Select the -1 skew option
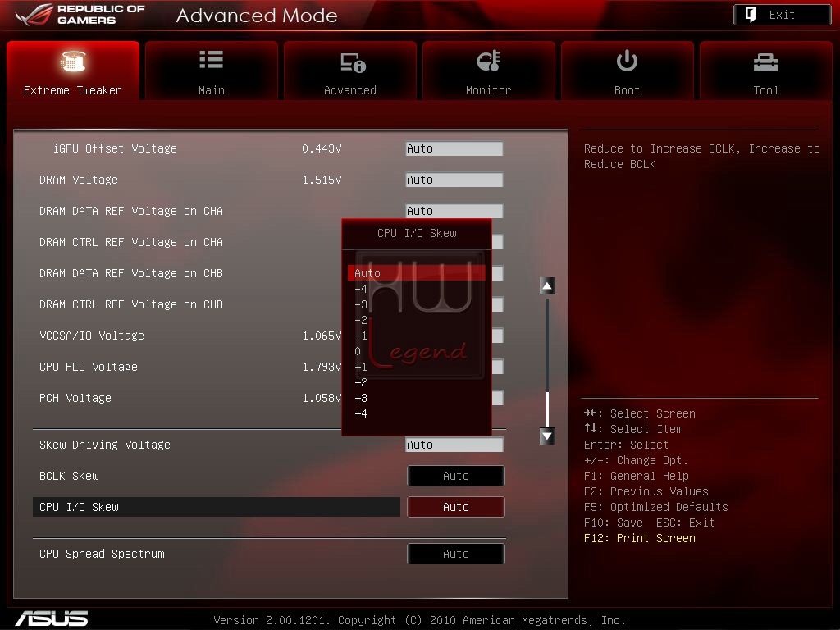Image resolution: width=840 pixels, height=630 pixels. (x=361, y=336)
